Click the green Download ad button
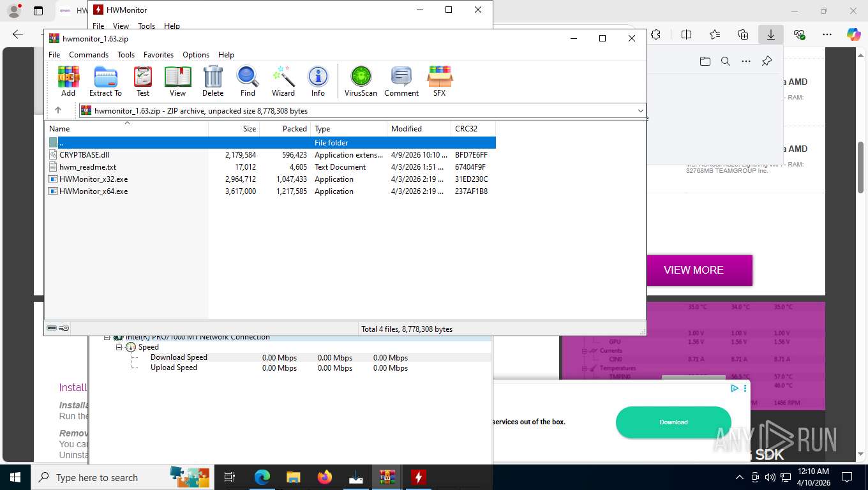The image size is (868, 490). [x=673, y=422]
